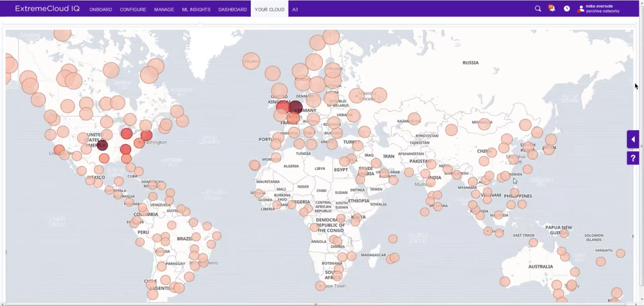Select the circle over Mongolia
The image size is (644, 306).
point(484,124)
